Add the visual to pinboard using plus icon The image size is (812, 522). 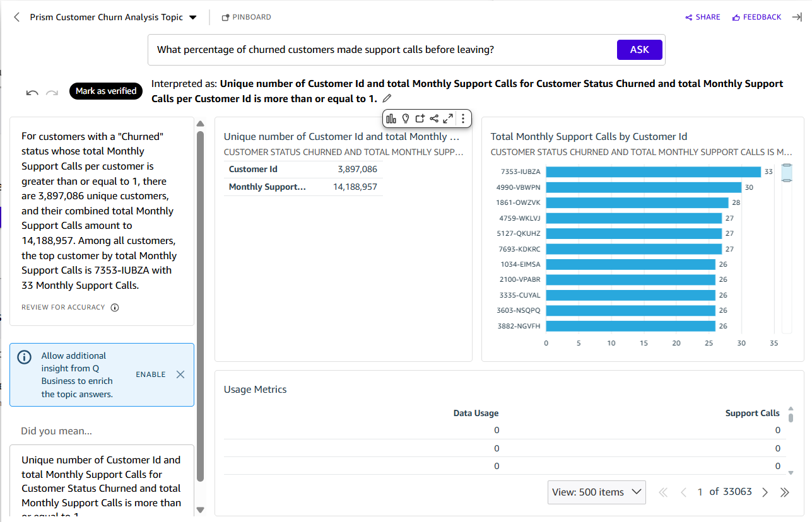(420, 119)
